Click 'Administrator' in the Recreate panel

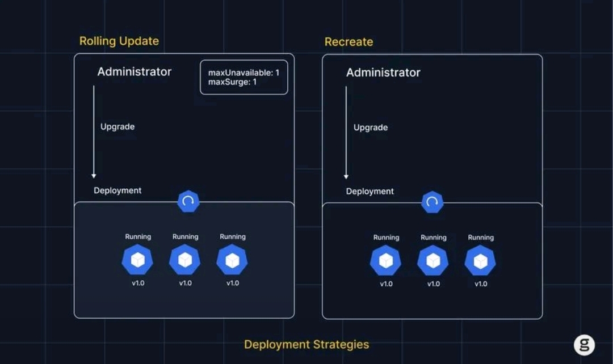383,73
